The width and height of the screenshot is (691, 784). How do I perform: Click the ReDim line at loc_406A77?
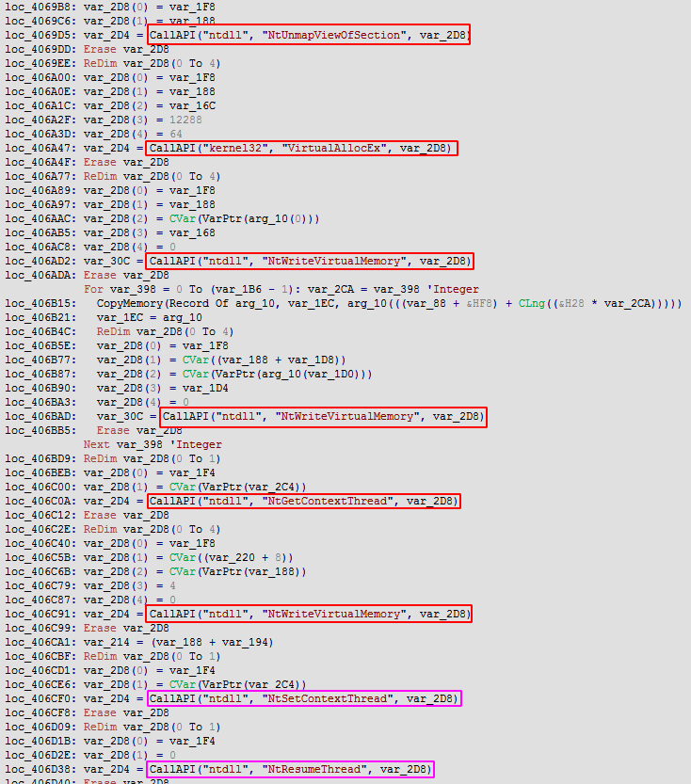(x=152, y=176)
